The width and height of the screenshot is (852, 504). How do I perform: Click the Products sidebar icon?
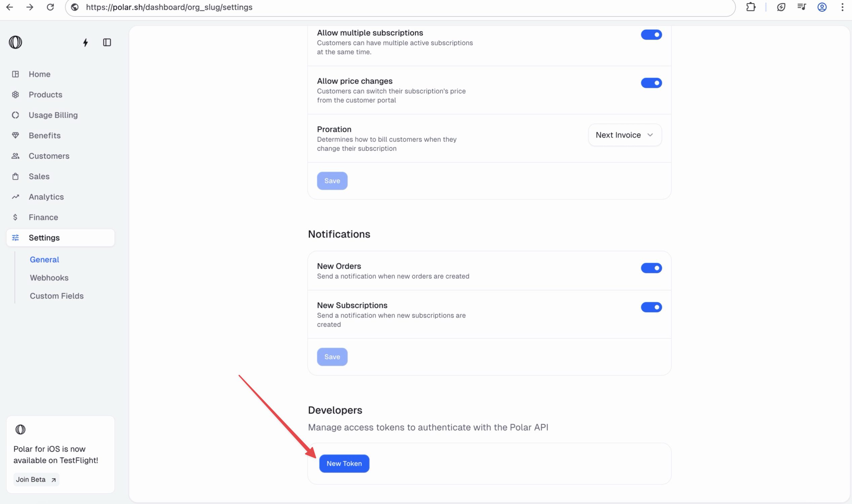(15, 95)
